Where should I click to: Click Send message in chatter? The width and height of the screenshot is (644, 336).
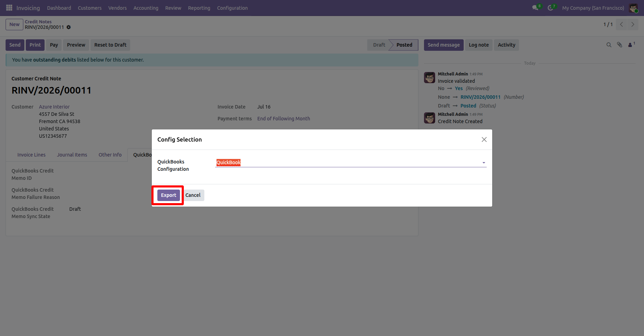pyautogui.click(x=443, y=45)
